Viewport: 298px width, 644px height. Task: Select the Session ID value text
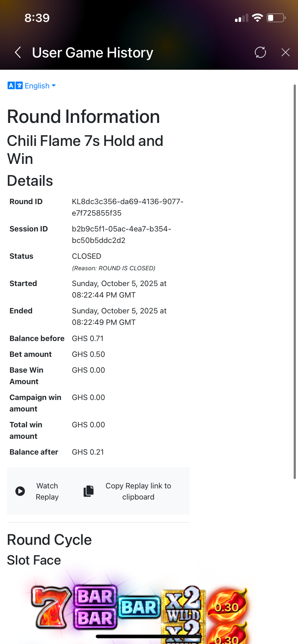point(121,235)
